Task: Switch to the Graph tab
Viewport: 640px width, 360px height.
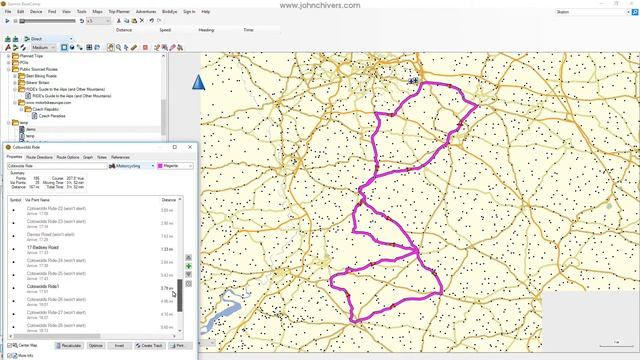Action: tap(88, 157)
